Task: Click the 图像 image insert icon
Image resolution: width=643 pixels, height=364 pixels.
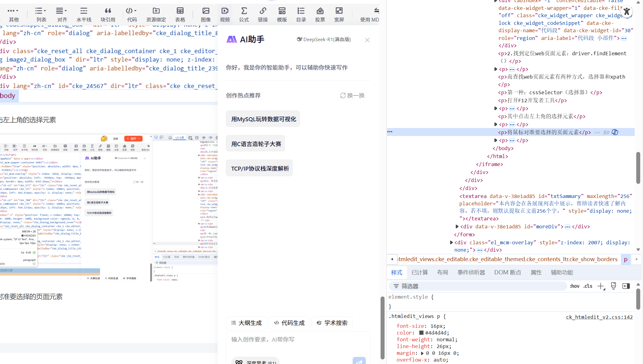Action: pyautogui.click(x=206, y=11)
